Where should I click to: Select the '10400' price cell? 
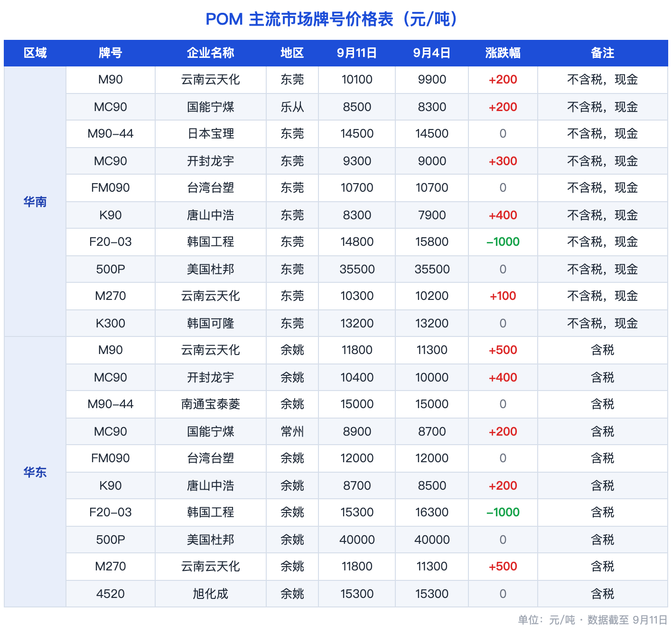[x=357, y=377]
